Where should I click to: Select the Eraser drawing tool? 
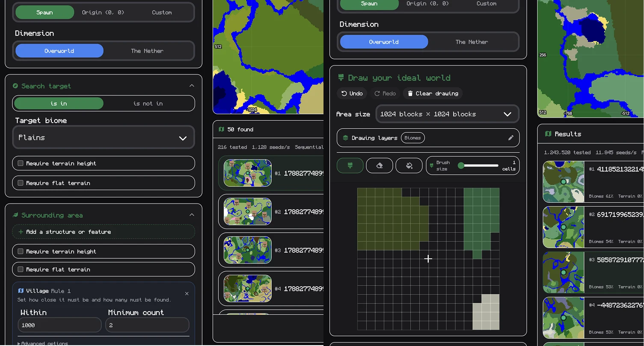point(380,166)
